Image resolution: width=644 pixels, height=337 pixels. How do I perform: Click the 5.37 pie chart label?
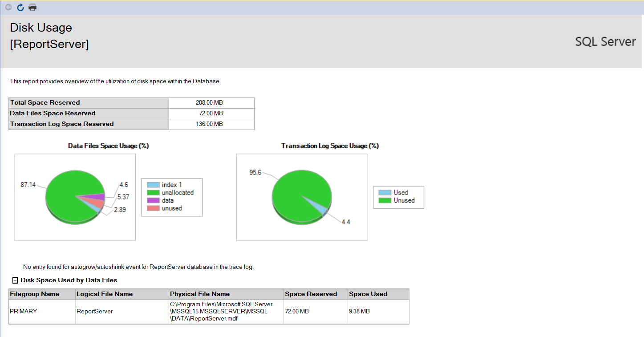pyautogui.click(x=123, y=197)
